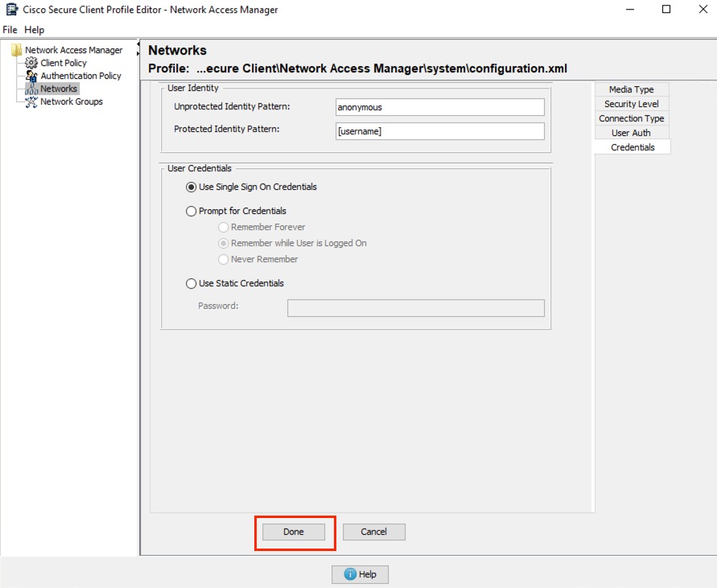The height and width of the screenshot is (588, 717).
Task: Open the File menu
Action: click(x=9, y=30)
